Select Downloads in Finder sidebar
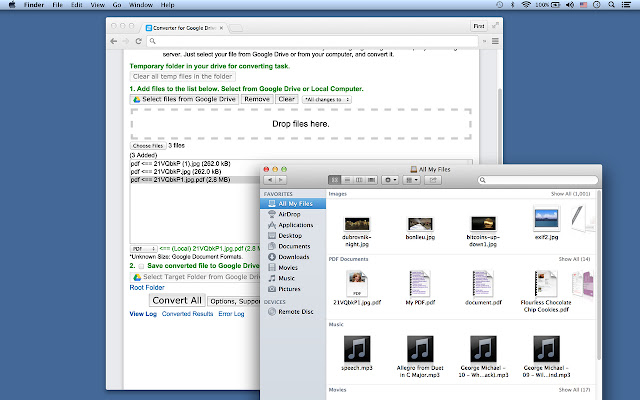 point(293,257)
